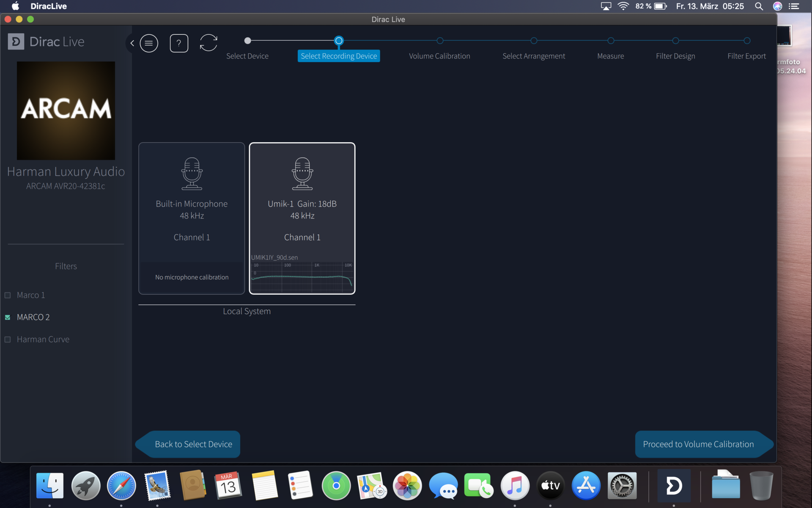The height and width of the screenshot is (508, 812).
Task: Click the UMIK1IY_90d.sen calibration graph
Action: click(302, 276)
